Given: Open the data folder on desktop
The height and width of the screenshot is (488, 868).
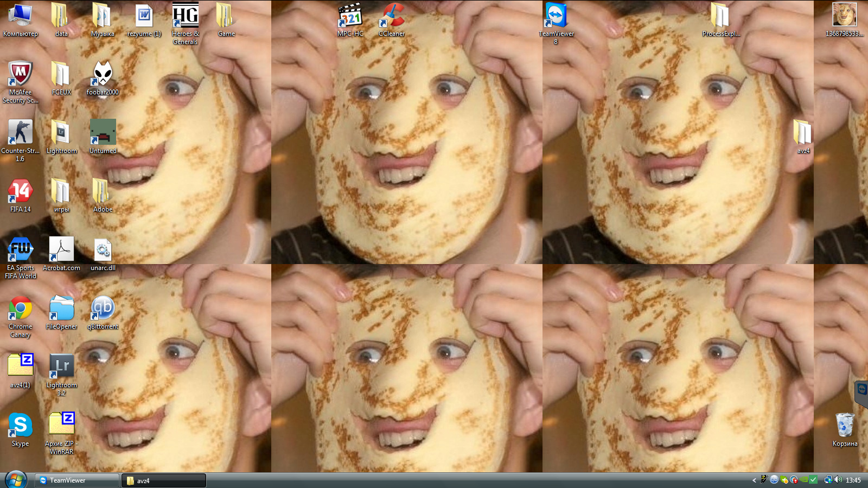Looking at the screenshot, I should [x=61, y=20].
